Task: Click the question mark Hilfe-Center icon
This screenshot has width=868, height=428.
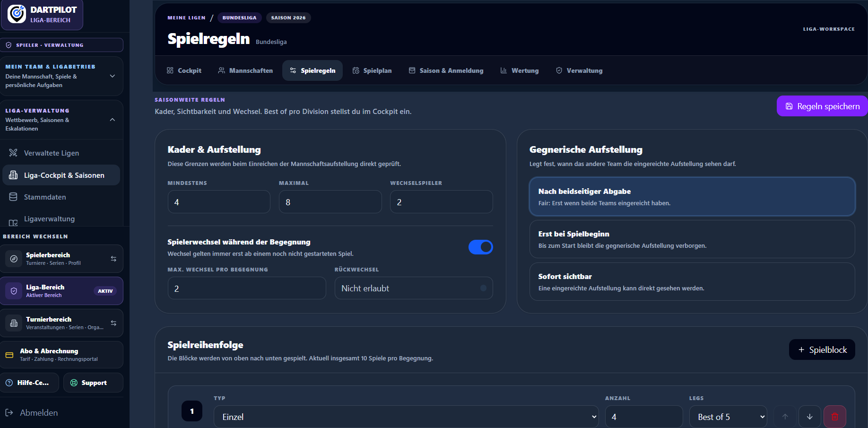Action: (9, 383)
